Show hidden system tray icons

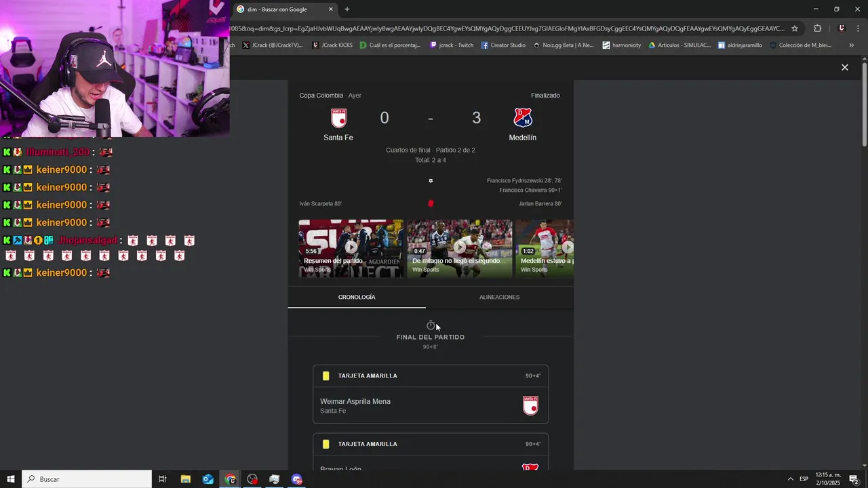(x=790, y=479)
